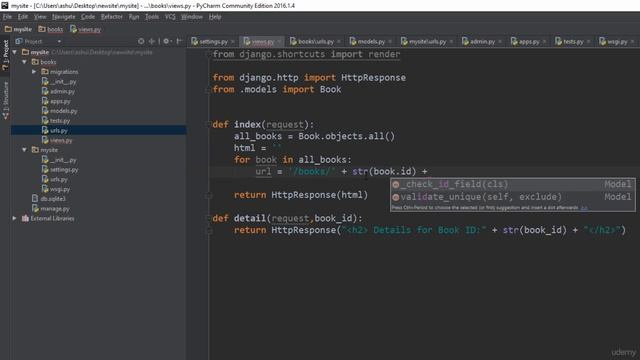Click the mysite breadcrumb in navigation bar
The image size is (640, 360).
point(18,29)
